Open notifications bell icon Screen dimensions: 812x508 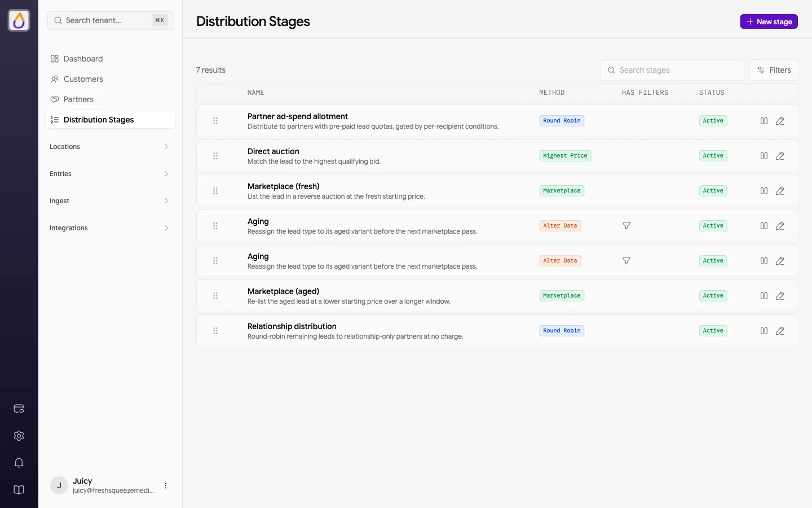pyautogui.click(x=19, y=463)
